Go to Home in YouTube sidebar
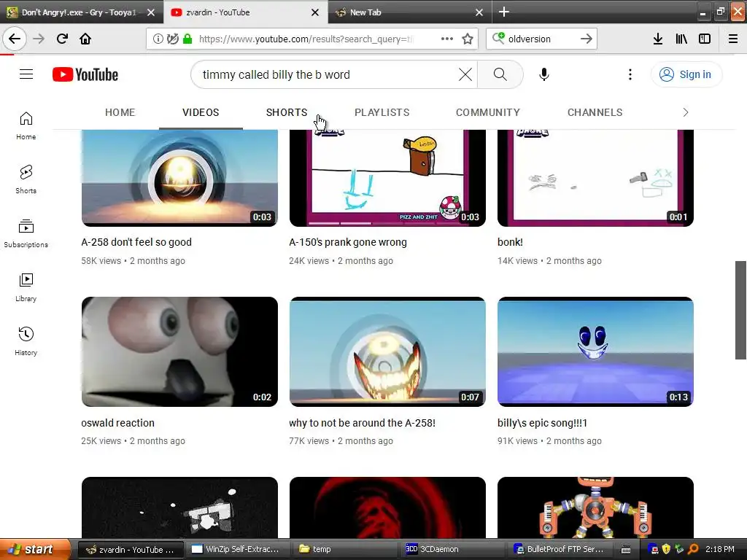The image size is (747, 560). (26, 125)
